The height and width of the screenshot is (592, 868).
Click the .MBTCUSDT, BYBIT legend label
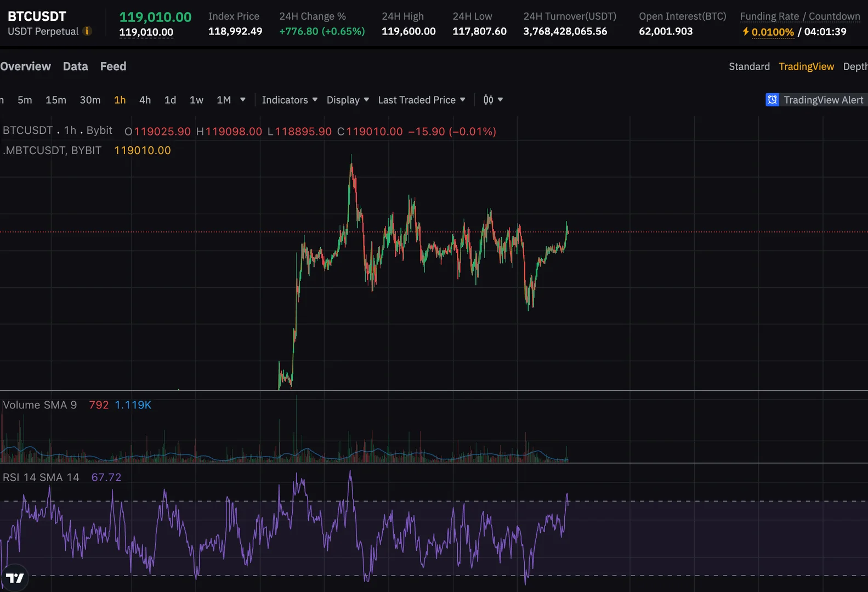click(x=52, y=150)
